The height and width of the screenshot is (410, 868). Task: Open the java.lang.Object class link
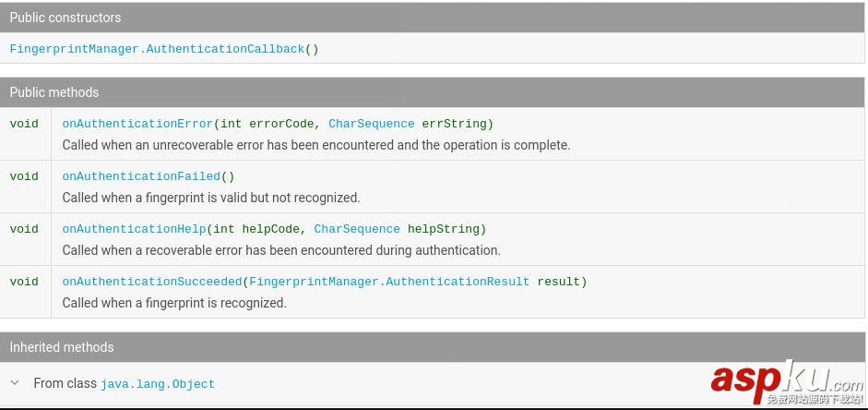click(x=158, y=384)
